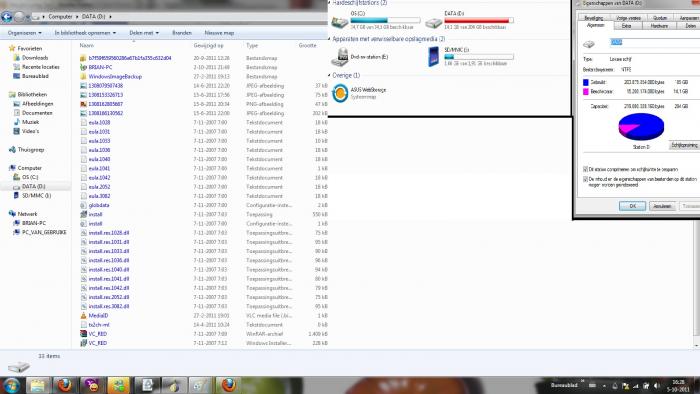Viewport: 700px width, 394px height.
Task: Open the VC_RED WinRAR archive file
Action: point(97,334)
